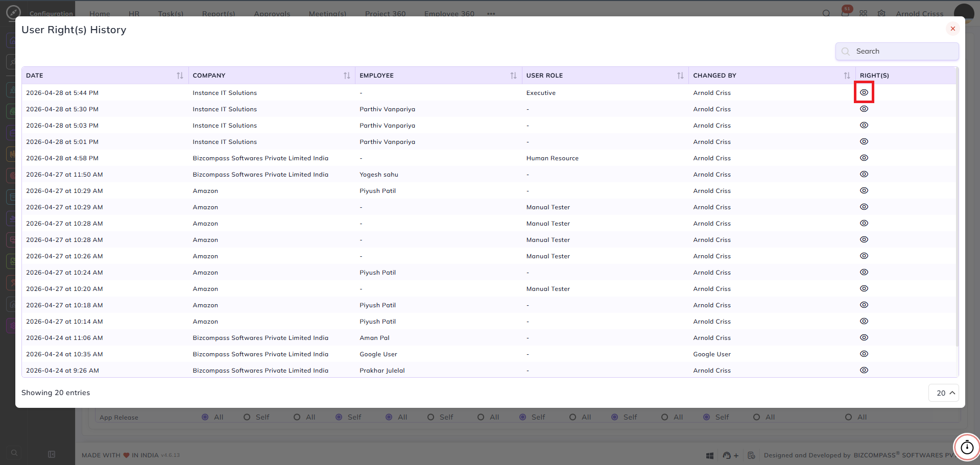This screenshot has height=465, width=980.
Task: Open the Project 360 menu item
Action: (x=386, y=13)
